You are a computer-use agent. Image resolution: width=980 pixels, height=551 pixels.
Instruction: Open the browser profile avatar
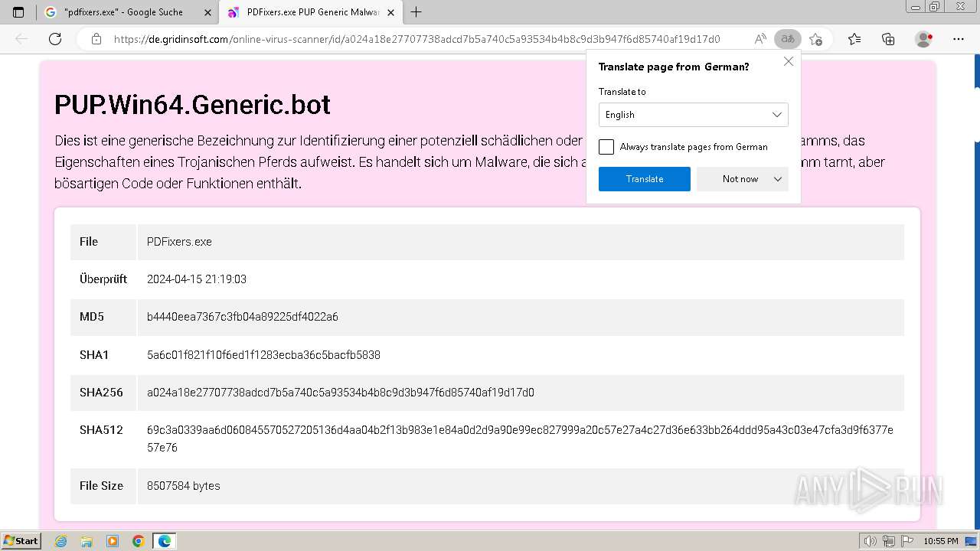pos(924,39)
